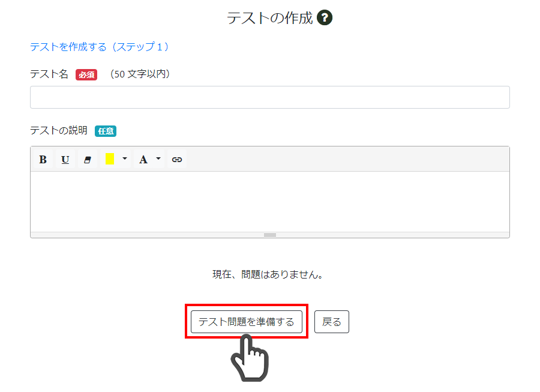Grab the editor resize handle bar
Viewport: 540px width, 392px height.
269,235
